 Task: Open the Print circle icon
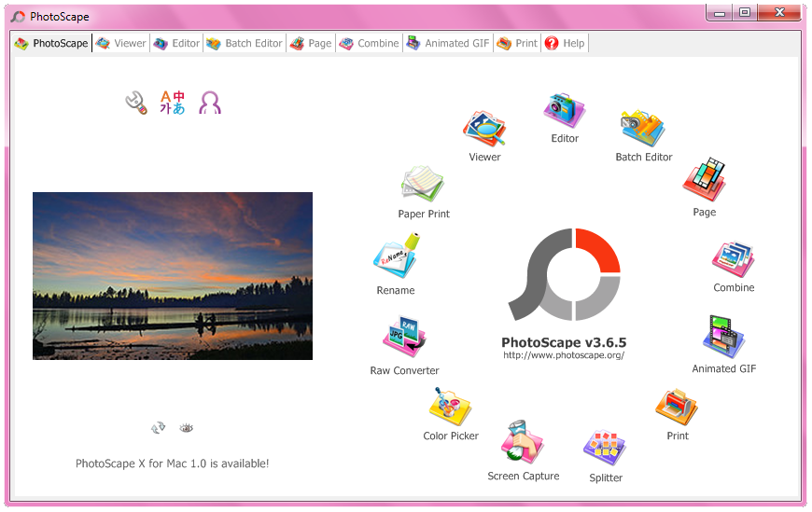point(677,407)
